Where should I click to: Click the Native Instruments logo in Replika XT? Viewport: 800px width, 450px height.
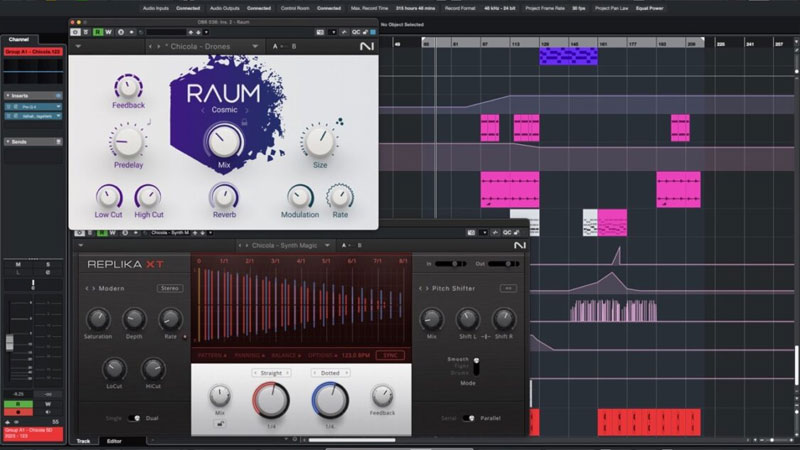tap(519, 245)
